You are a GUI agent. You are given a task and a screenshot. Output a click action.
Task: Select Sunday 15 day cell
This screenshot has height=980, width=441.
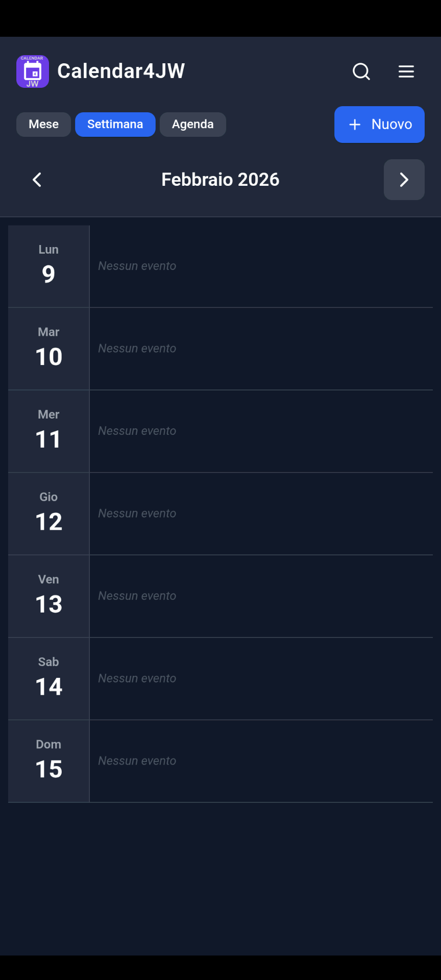48,761
